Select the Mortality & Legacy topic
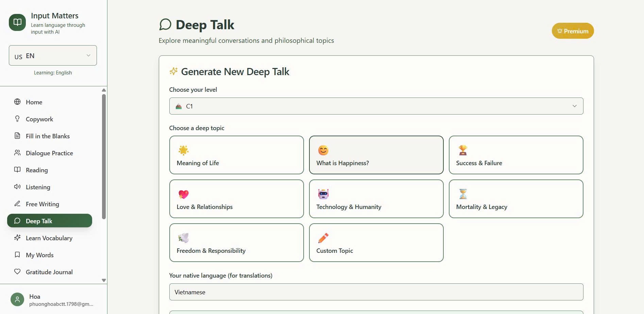This screenshot has height=314, width=644. click(x=516, y=199)
